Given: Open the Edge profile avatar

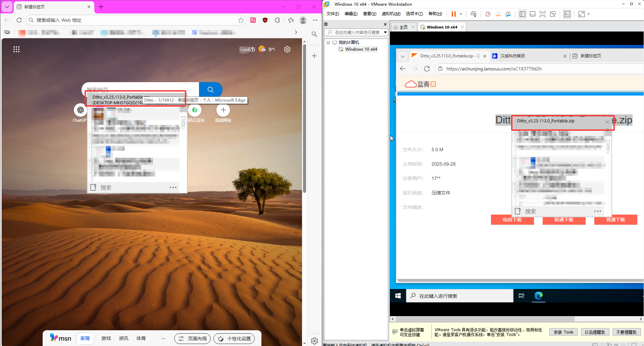Looking at the screenshot, I should click(x=303, y=20).
